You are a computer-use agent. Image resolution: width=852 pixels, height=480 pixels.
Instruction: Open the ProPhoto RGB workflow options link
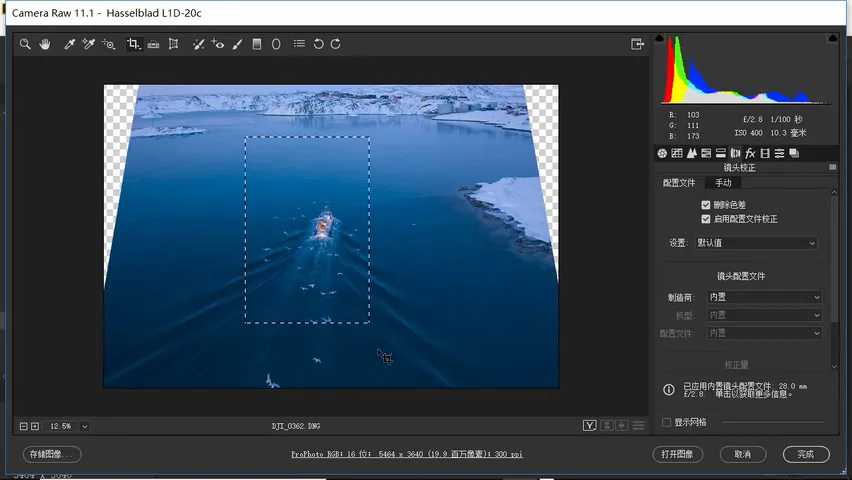tap(407, 454)
